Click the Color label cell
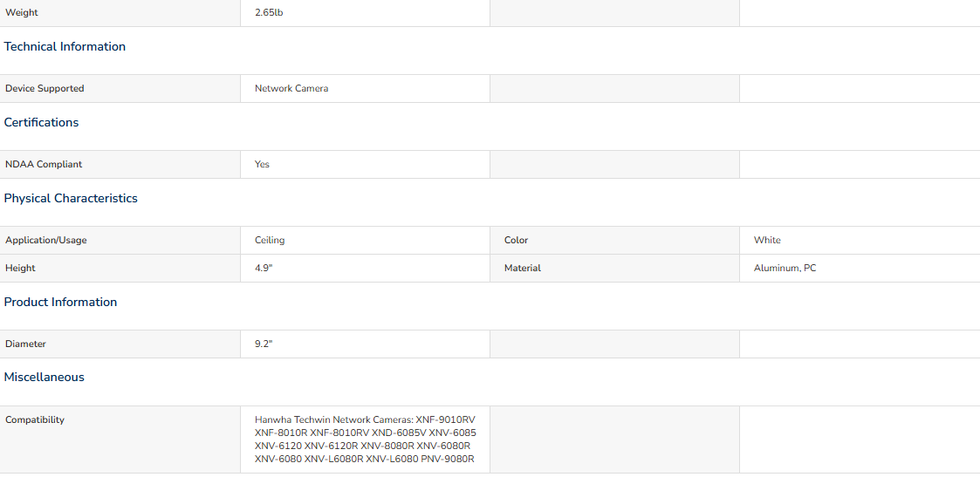The image size is (980, 477). pos(614,241)
